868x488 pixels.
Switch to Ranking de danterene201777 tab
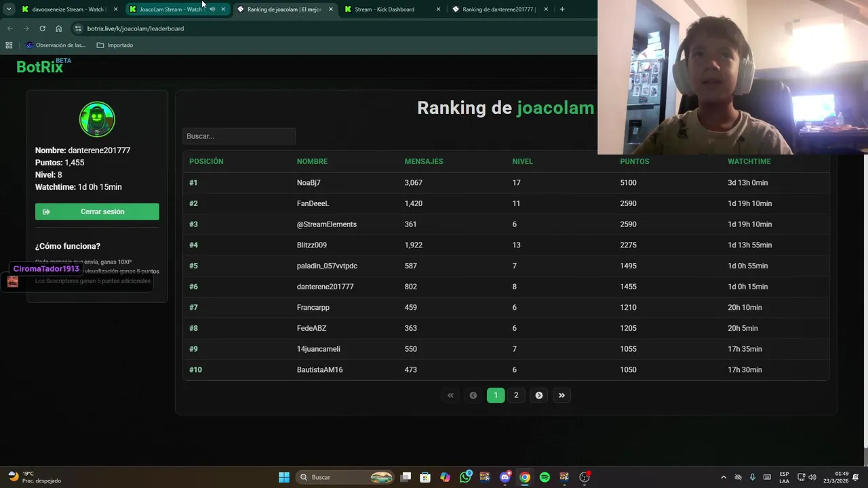(498, 9)
